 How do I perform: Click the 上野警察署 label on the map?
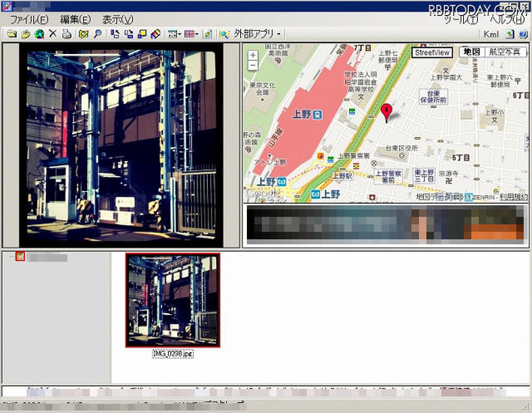(353, 156)
